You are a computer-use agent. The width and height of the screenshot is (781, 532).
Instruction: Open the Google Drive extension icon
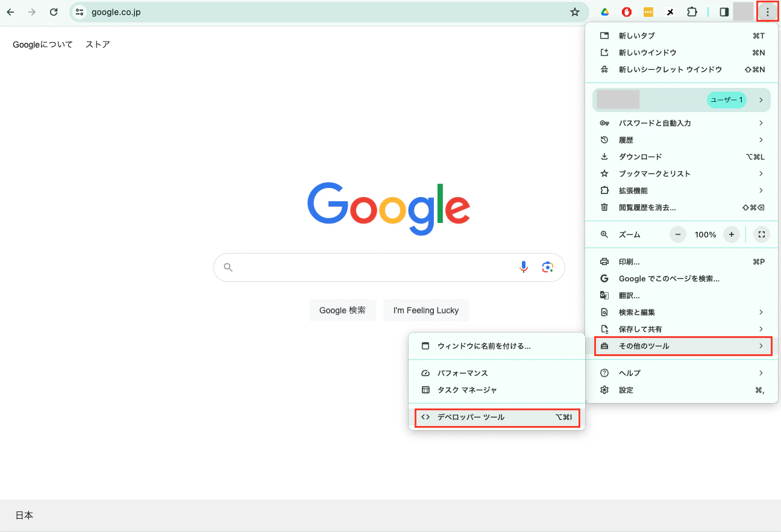click(604, 12)
